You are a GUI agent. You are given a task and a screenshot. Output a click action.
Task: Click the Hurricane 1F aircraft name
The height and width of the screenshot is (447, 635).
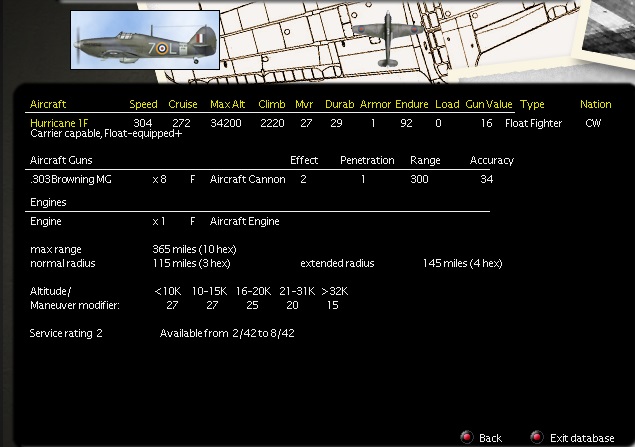[59, 123]
